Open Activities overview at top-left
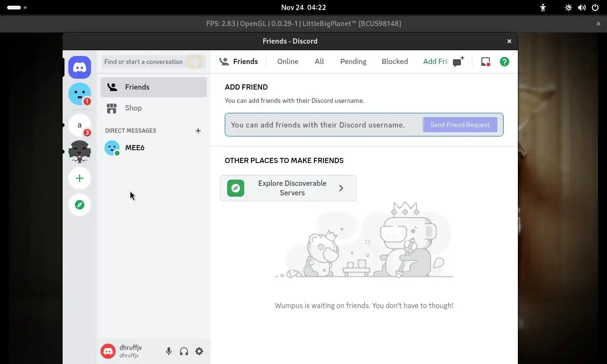 (x=17, y=8)
